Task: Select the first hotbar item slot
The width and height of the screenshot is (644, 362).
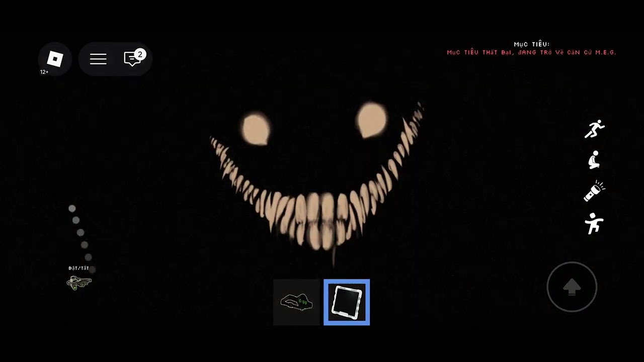Action: (x=296, y=302)
